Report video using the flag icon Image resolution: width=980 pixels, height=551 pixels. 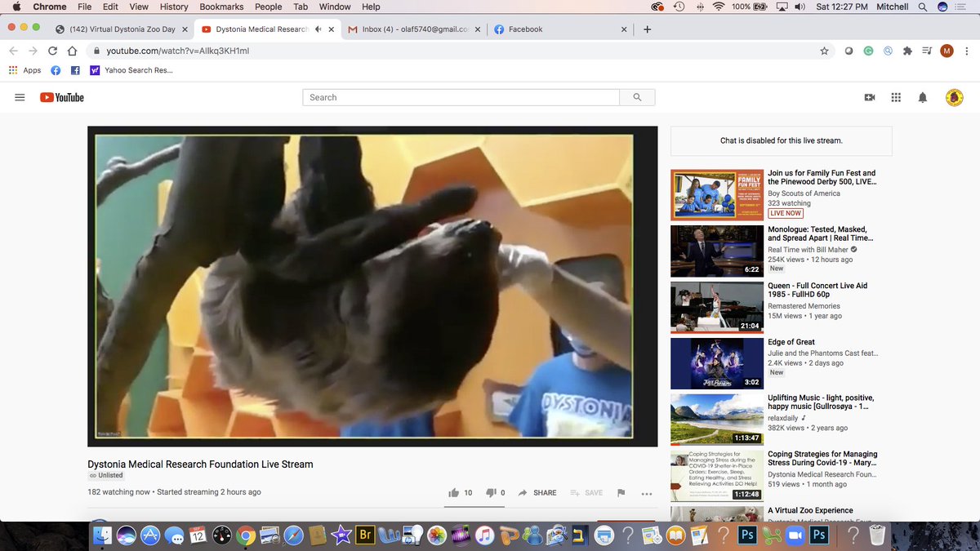(621, 493)
